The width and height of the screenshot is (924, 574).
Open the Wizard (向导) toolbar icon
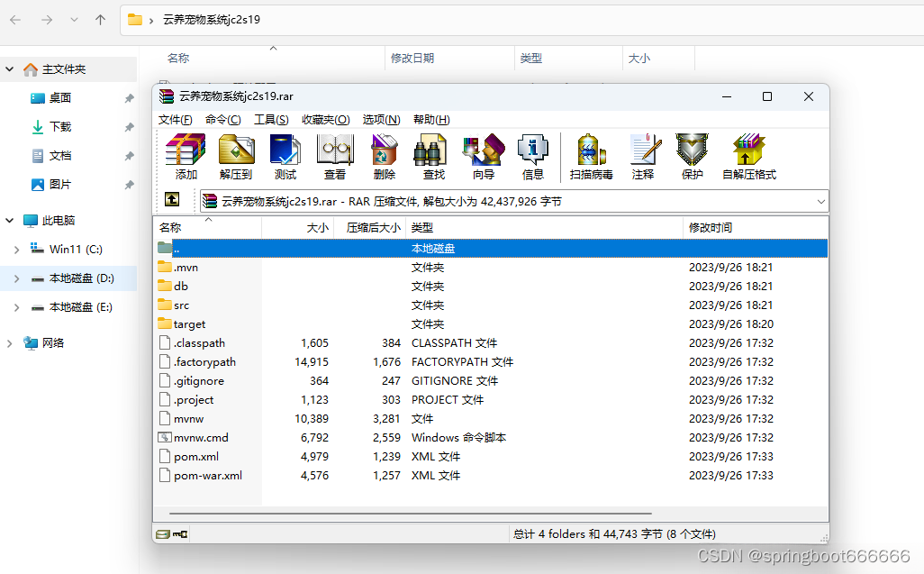click(x=484, y=150)
